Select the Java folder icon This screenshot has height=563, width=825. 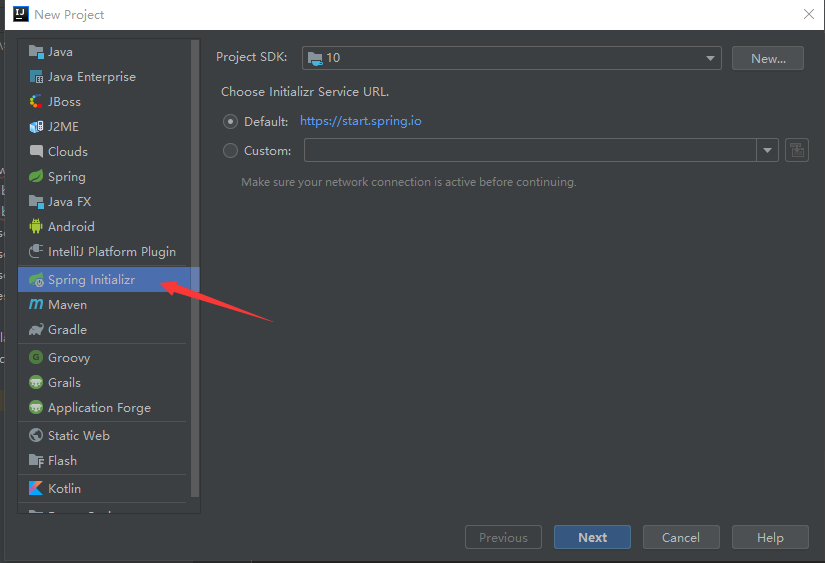tap(36, 52)
